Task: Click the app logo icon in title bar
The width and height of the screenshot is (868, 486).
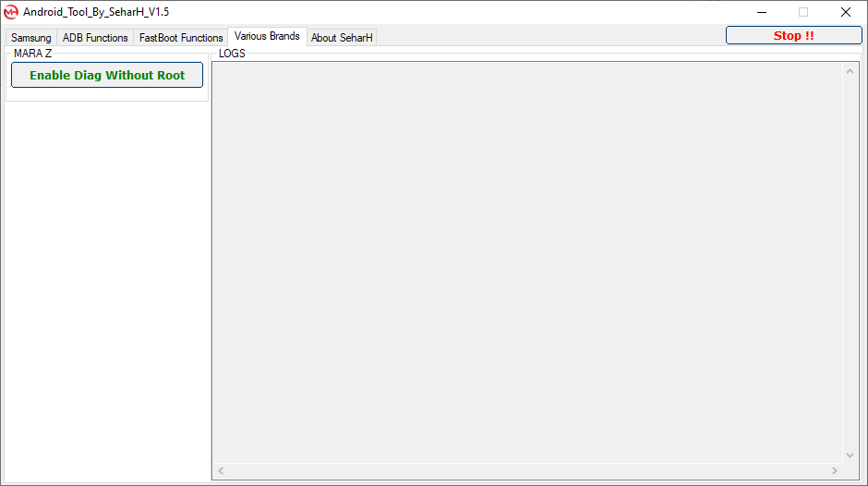Action: (x=10, y=12)
